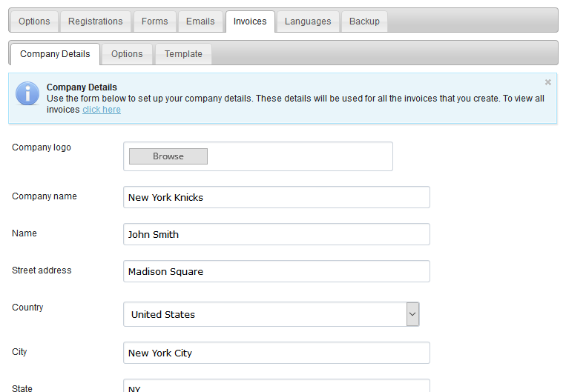Edit the Street address field
The height and width of the screenshot is (392, 566).
[277, 271]
